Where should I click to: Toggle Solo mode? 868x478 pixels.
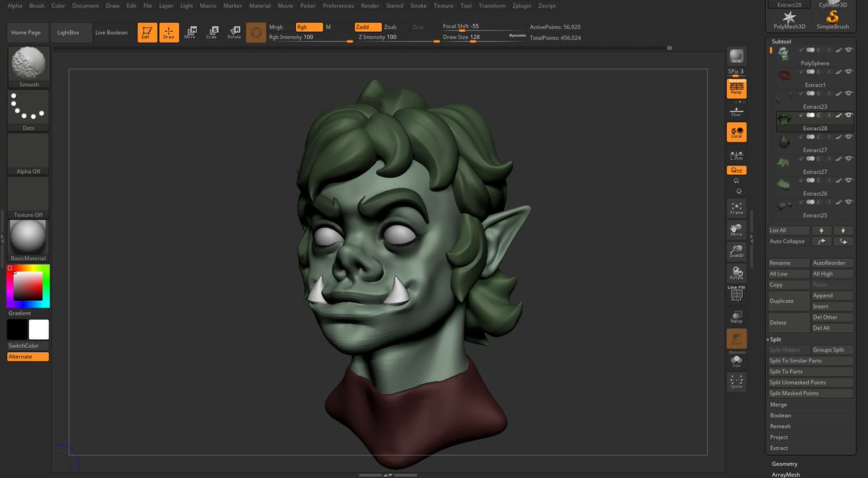736,360
